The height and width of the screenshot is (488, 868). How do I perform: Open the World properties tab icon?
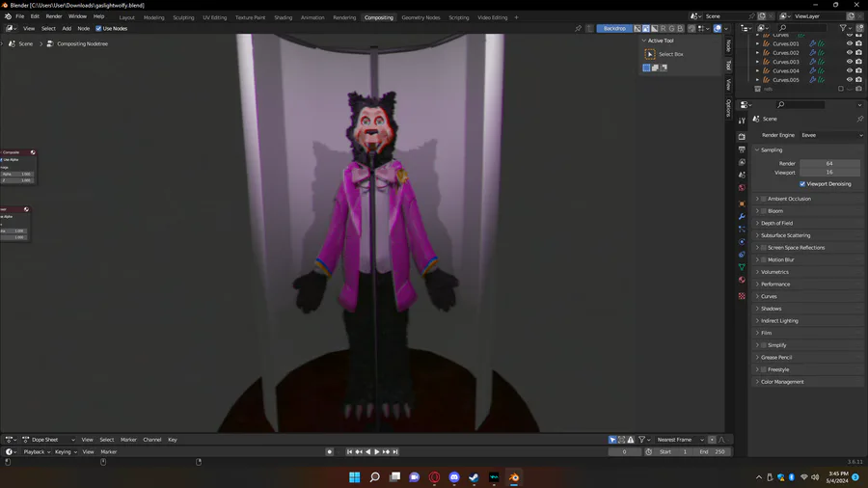(742, 187)
